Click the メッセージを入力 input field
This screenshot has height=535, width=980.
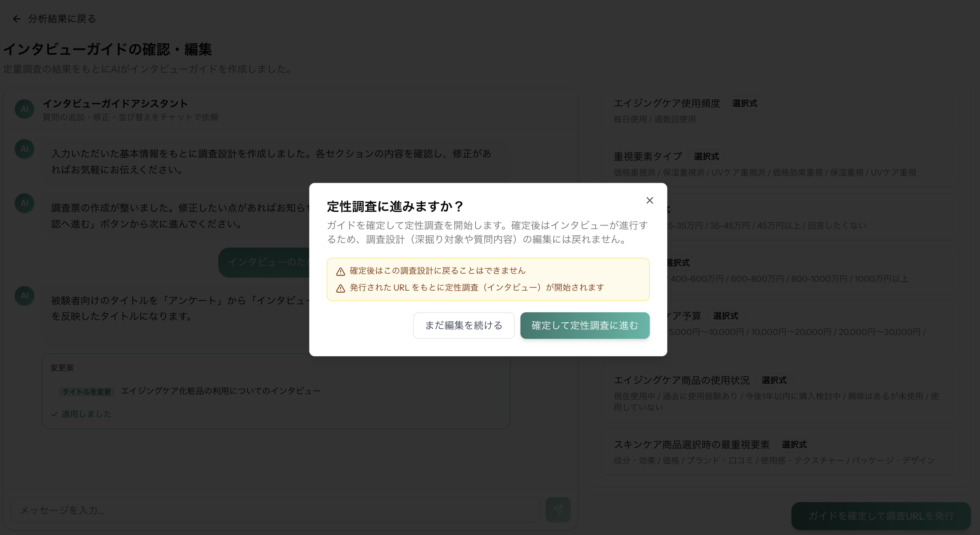tap(275, 510)
